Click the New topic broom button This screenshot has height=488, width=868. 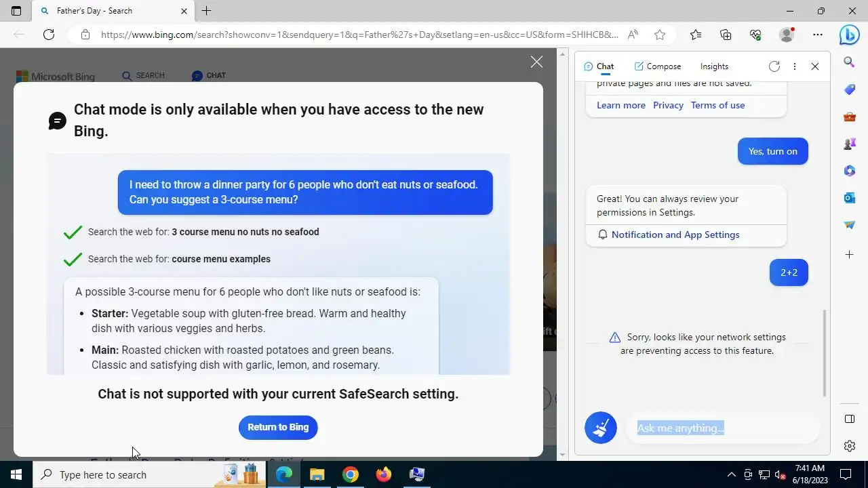click(601, 428)
